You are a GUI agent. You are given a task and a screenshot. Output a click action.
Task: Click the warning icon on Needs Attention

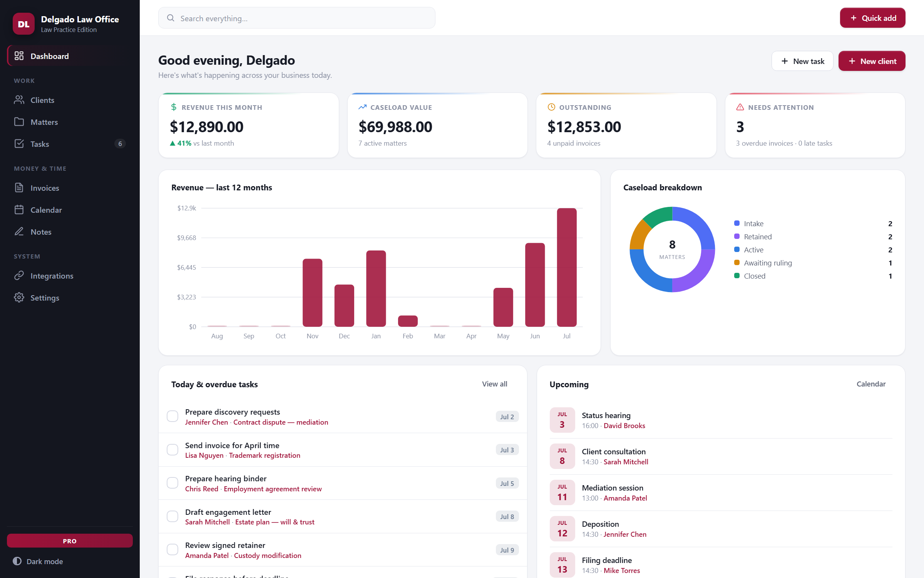(x=740, y=107)
